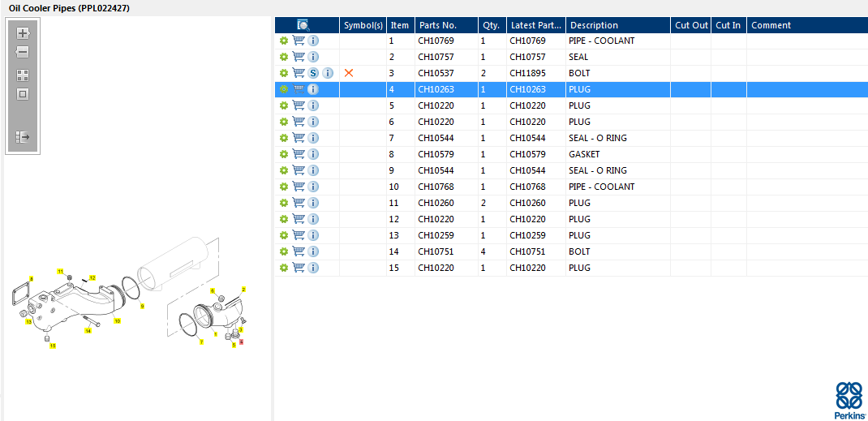Add item 1 CH10769 to cart
The image size is (868, 421).
pyautogui.click(x=299, y=41)
